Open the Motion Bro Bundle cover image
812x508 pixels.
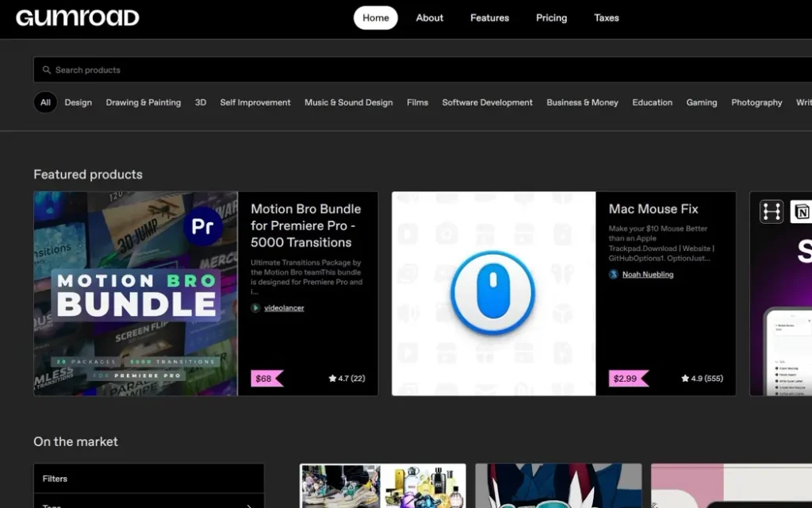point(136,294)
